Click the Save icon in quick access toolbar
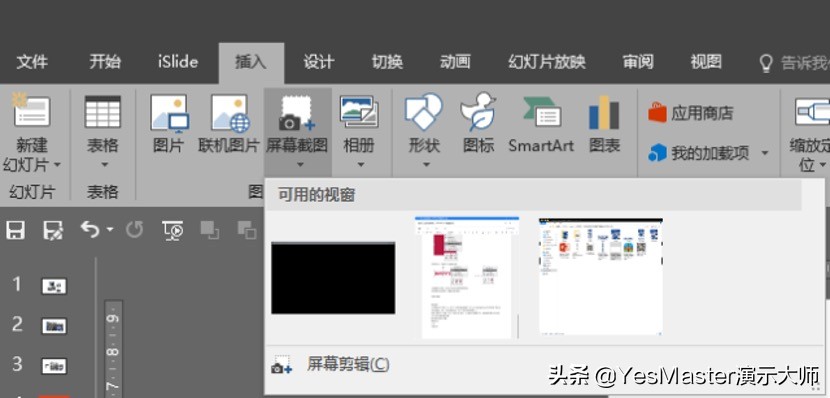Viewport: 830px width, 398px height. (x=15, y=230)
